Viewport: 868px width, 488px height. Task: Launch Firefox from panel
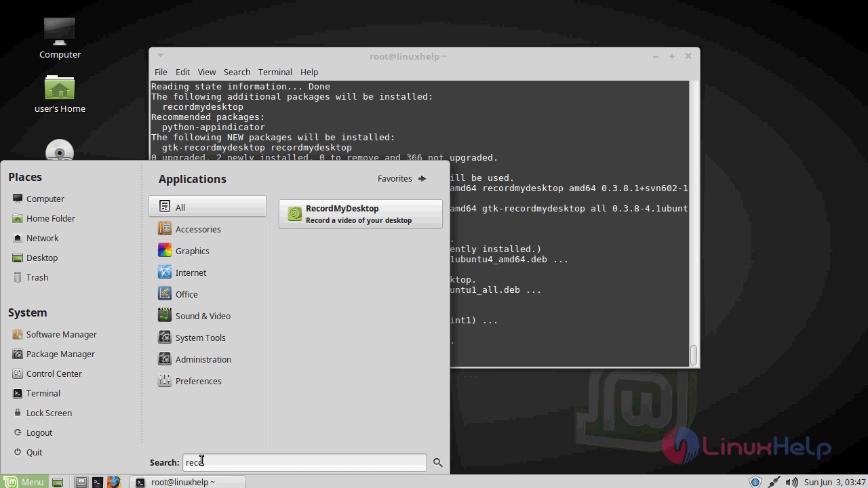(114, 482)
